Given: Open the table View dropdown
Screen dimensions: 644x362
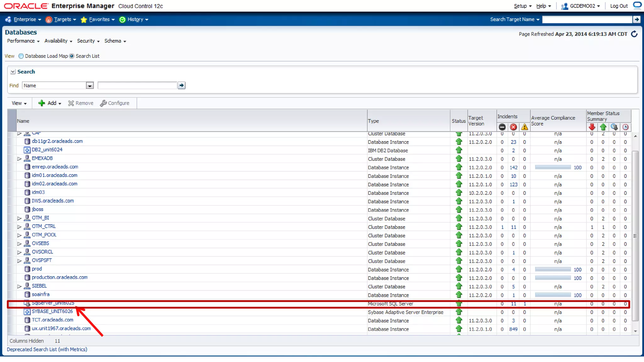Looking at the screenshot, I should coord(19,103).
